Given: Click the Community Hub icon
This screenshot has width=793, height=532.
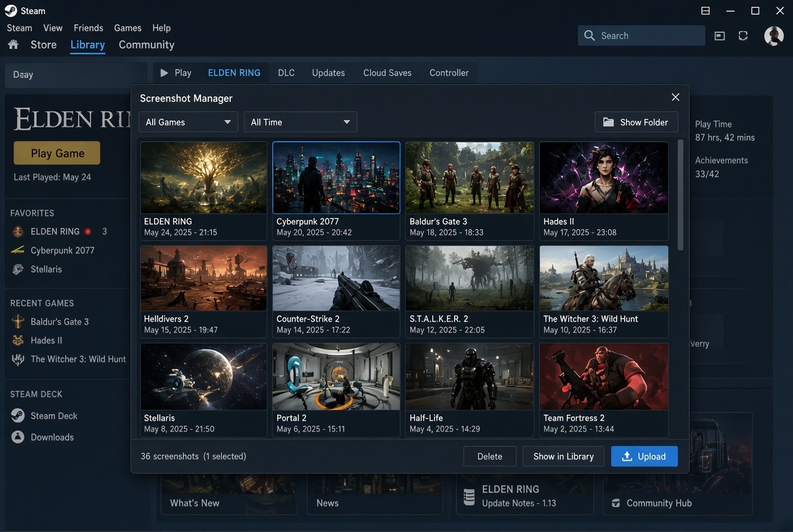Looking at the screenshot, I should [x=616, y=503].
